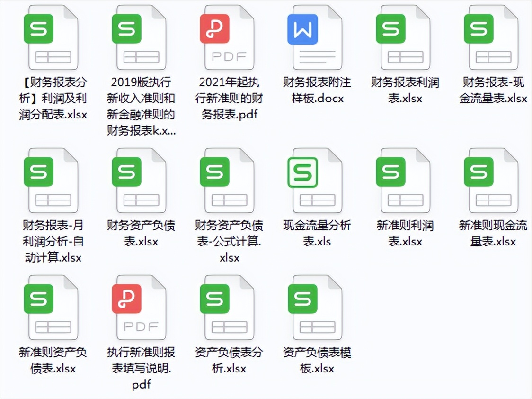The image size is (532, 399).
Task: Open the 资产负债表分析.xlsx file icon
Action: tap(228, 307)
